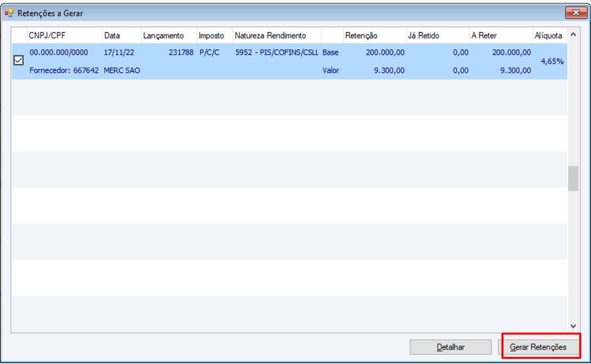This screenshot has height=364, width=591.
Task: Click the Retenções a Gerar window icon
Action: point(9,13)
